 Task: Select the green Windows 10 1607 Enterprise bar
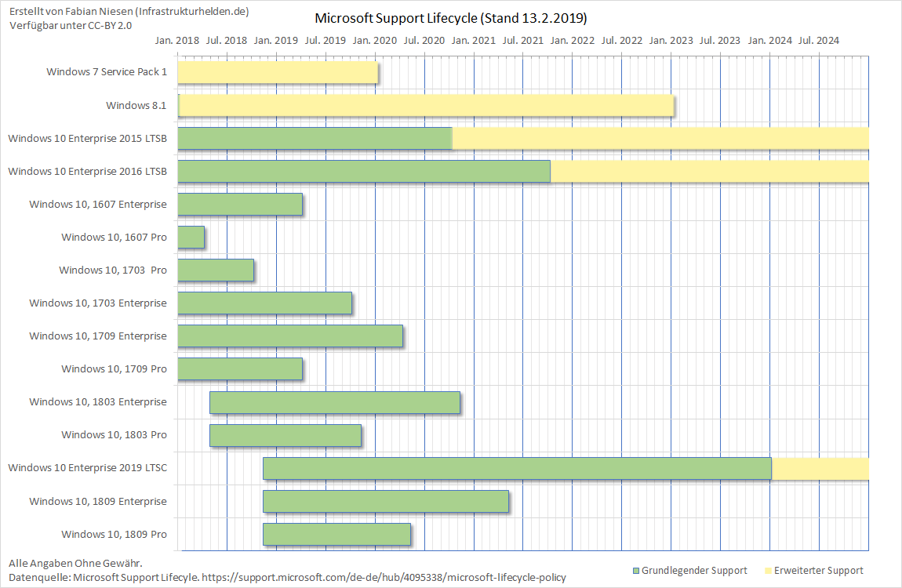point(240,205)
